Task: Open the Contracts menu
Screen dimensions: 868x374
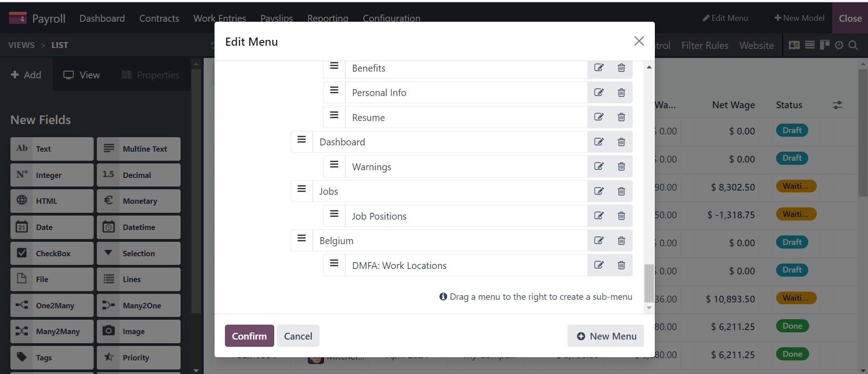Action: click(159, 19)
